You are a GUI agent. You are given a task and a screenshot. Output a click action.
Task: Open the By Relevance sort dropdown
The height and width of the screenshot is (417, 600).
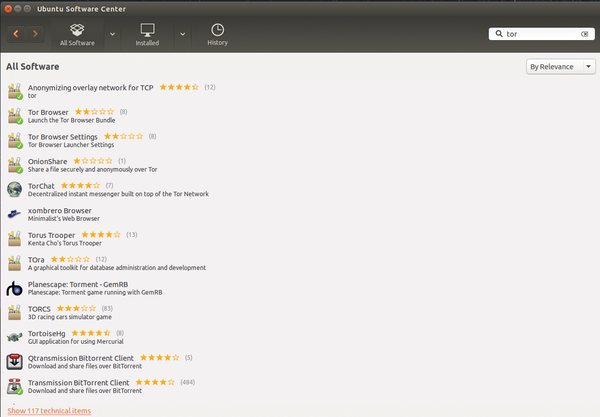pyautogui.click(x=561, y=67)
